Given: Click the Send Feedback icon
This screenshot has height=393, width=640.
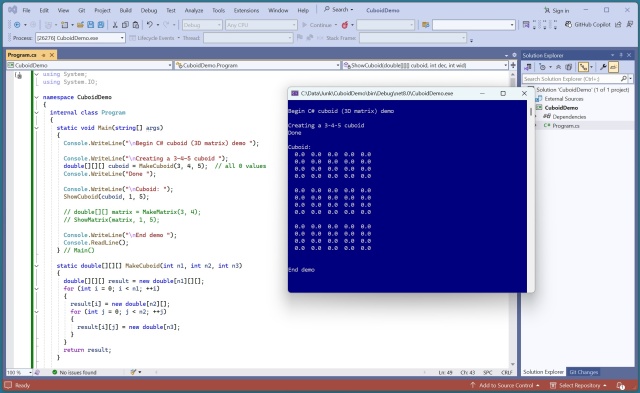Looking at the screenshot, I should (x=630, y=24).
